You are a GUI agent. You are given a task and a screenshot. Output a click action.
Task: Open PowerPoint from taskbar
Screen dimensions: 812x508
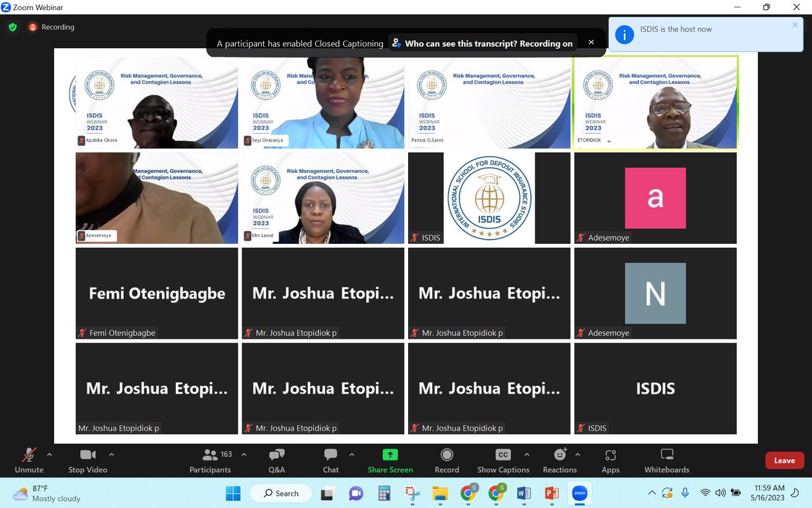(551, 493)
